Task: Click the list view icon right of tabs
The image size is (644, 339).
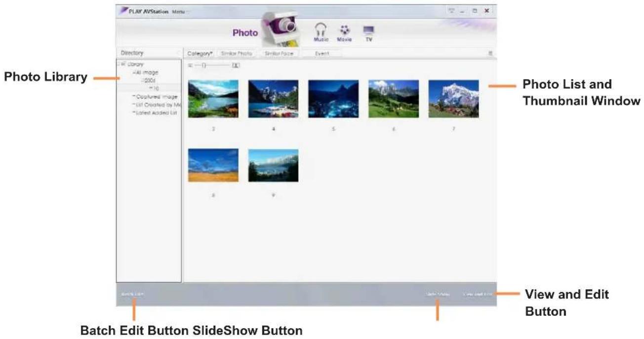Action: pyautogui.click(x=490, y=53)
